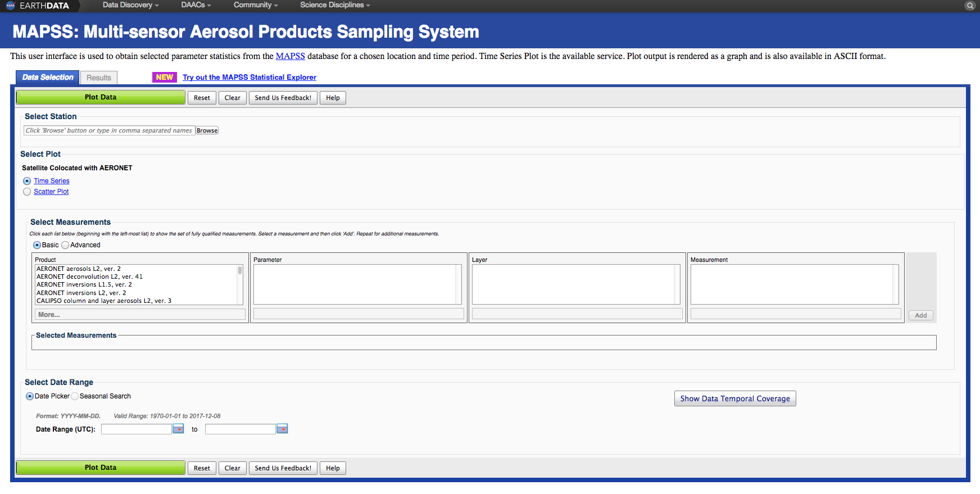
Task: Click the filter field under Parameter list
Action: pyautogui.click(x=359, y=314)
